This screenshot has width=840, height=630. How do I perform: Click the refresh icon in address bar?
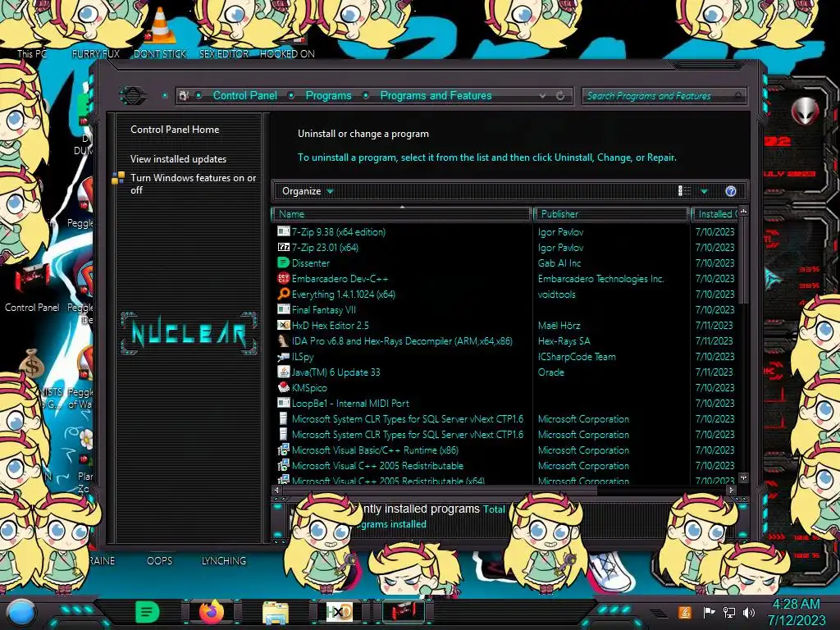click(560, 96)
